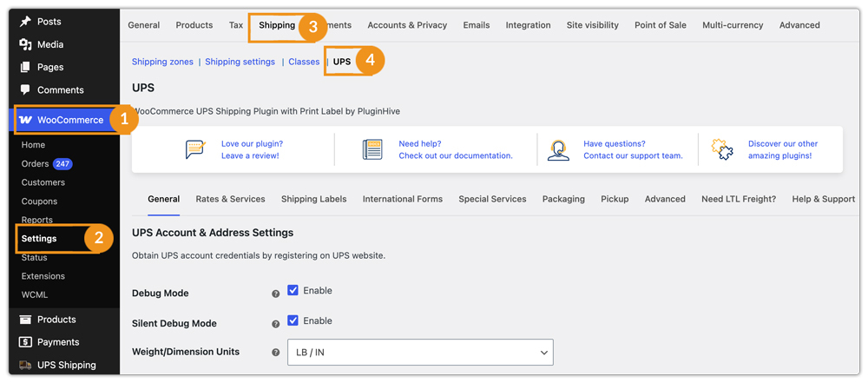Go to the Shipping zones link
The height and width of the screenshot is (383, 868).
[162, 62]
